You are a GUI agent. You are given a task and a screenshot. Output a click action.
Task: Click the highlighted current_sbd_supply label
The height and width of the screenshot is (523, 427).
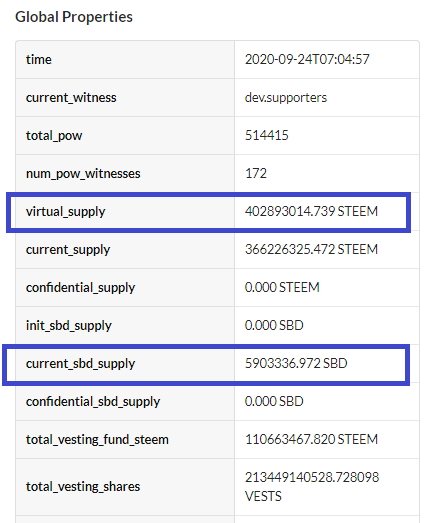tap(80, 364)
